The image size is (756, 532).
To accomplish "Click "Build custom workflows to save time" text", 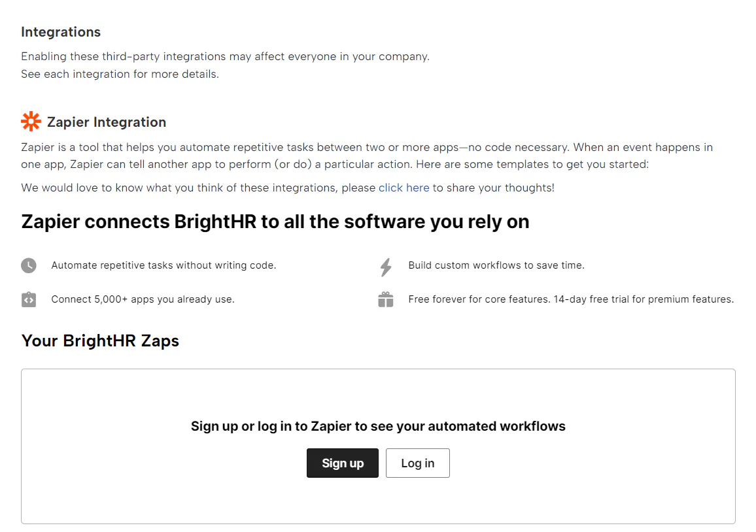I will coord(496,265).
